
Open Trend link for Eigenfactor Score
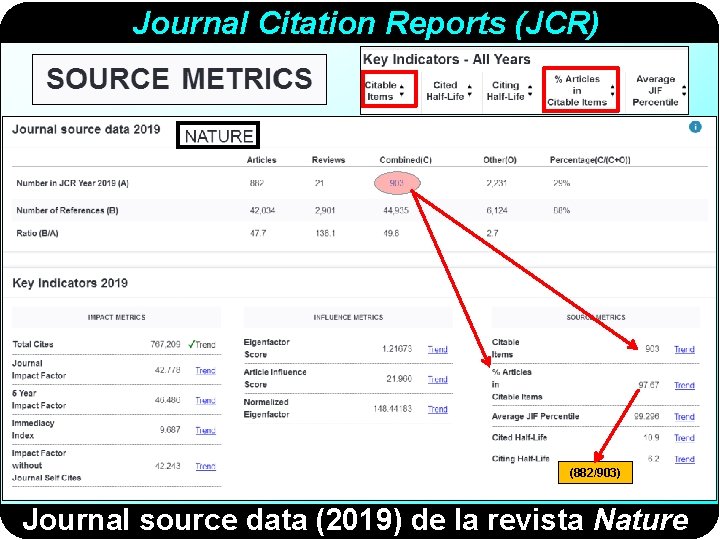438,349
